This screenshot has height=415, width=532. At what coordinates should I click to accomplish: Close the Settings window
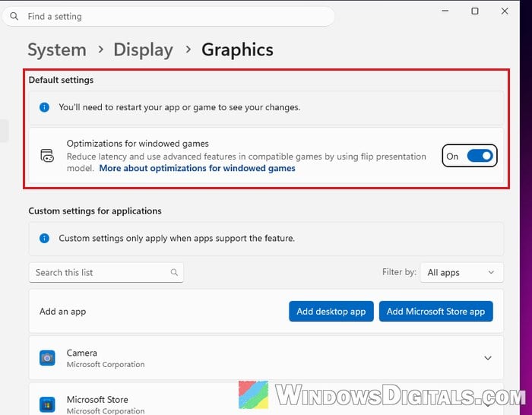(505, 11)
